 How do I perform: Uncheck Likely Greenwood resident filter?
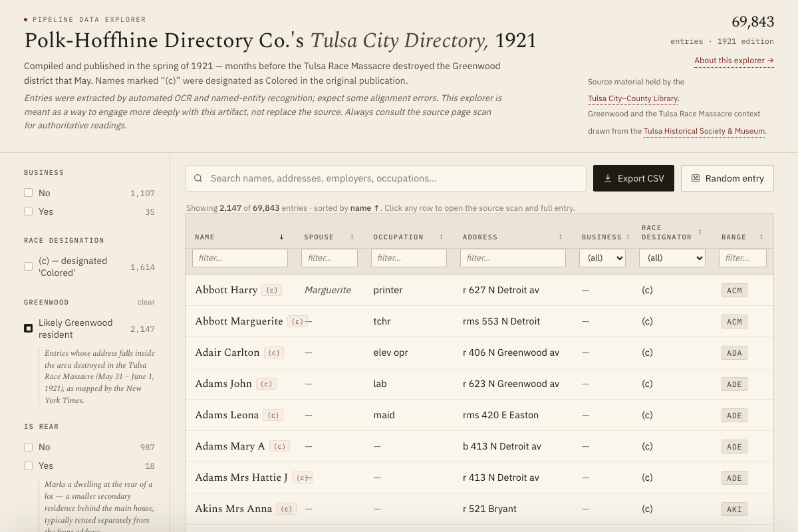tap(29, 329)
